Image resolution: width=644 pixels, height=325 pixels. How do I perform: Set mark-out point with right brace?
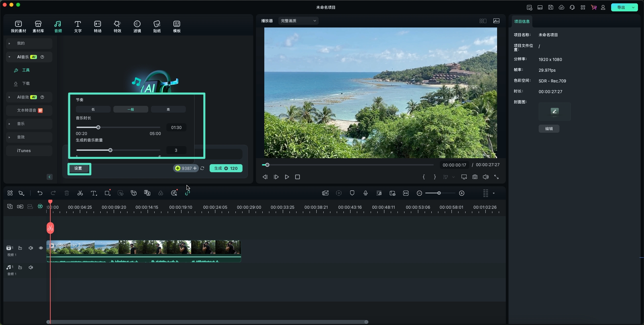click(x=435, y=177)
